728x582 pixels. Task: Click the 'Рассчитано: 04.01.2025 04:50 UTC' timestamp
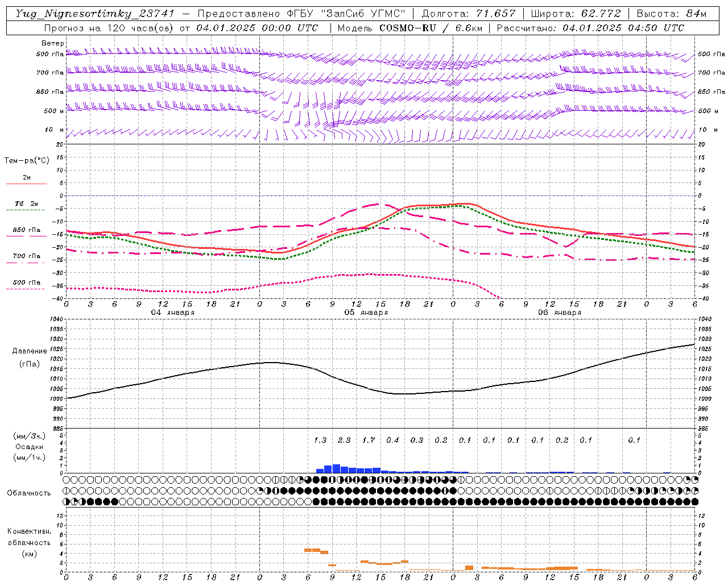click(x=590, y=28)
